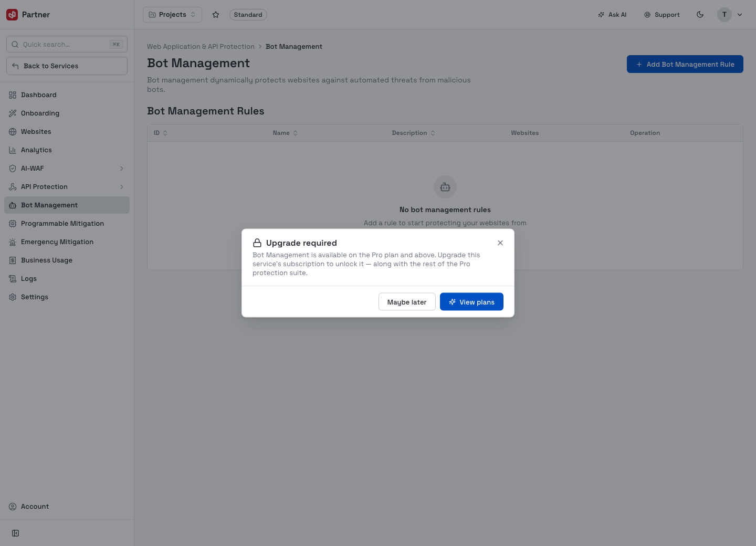
Task: Click Maybe later button
Action: 407,302
